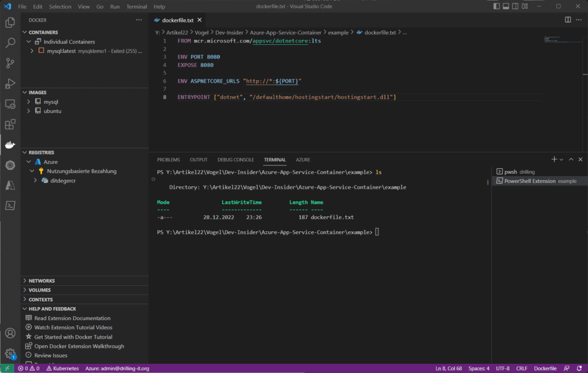The height and width of the screenshot is (373, 588).
Task: Open the Kubernetes view in activity bar
Action: pyautogui.click(x=10, y=165)
